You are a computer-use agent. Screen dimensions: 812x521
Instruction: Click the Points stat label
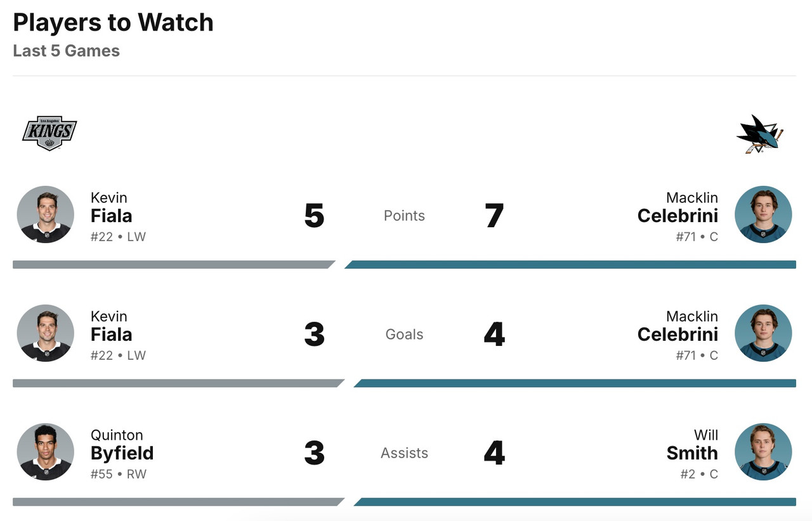[404, 216]
